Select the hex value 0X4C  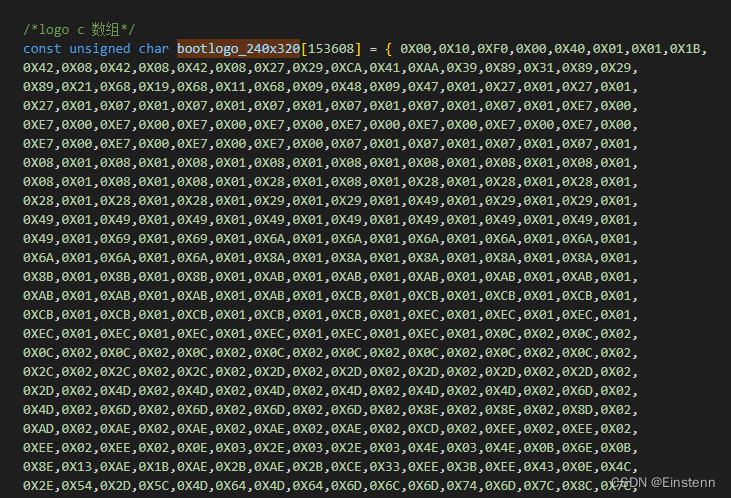tap(615, 467)
